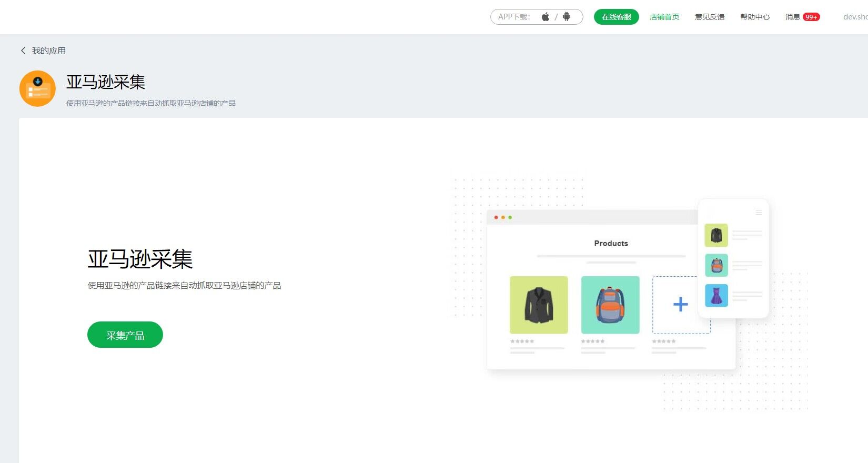Click the 采集产品 green button
This screenshot has height=463, width=868.
click(125, 335)
